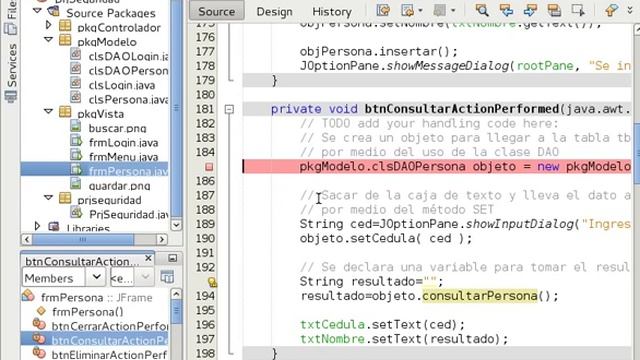Click highlighted consultarPersona method call
The width and height of the screenshot is (640, 360).
coord(480,296)
